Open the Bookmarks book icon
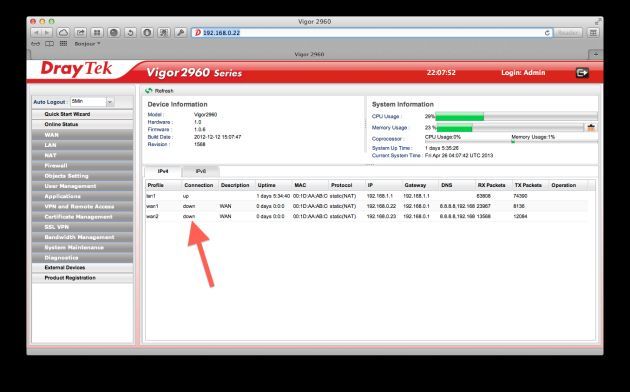This screenshot has height=392, width=630. tap(49, 44)
